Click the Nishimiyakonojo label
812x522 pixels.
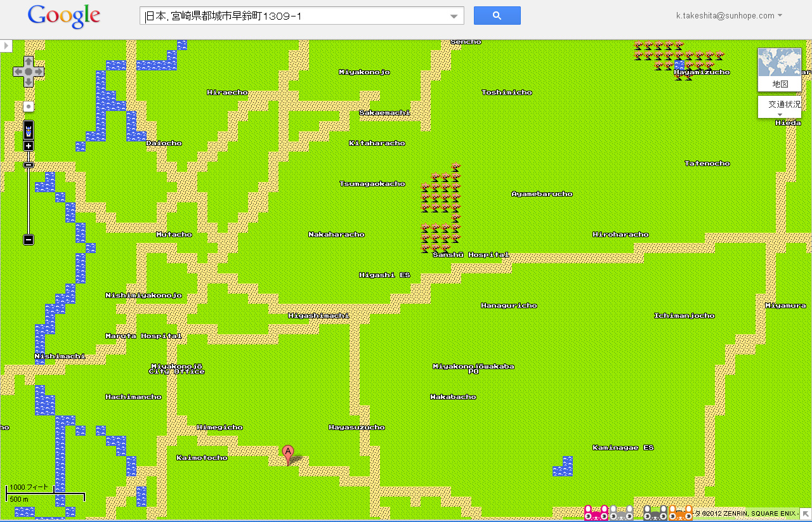coord(143,296)
